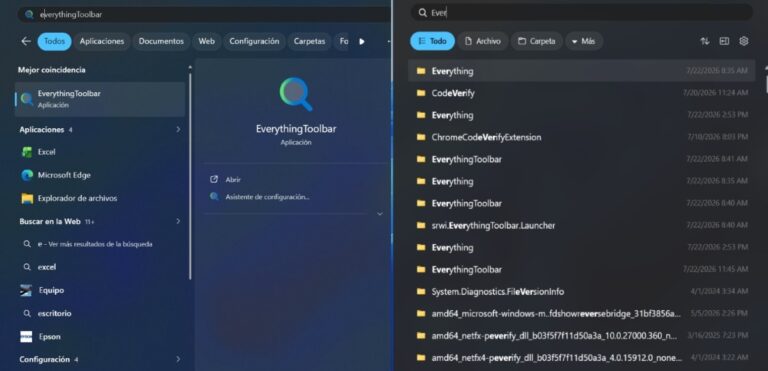Click Abrir in the preview pane
The image size is (768, 371).
tap(233, 180)
